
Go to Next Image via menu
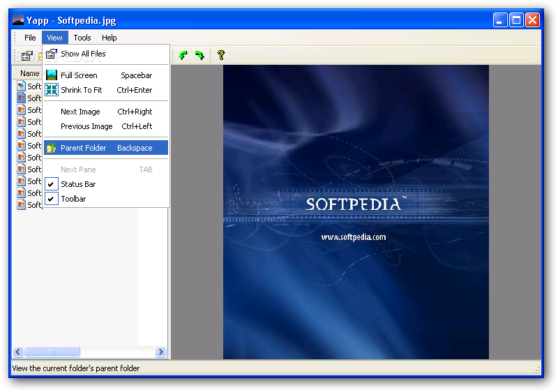point(106,112)
